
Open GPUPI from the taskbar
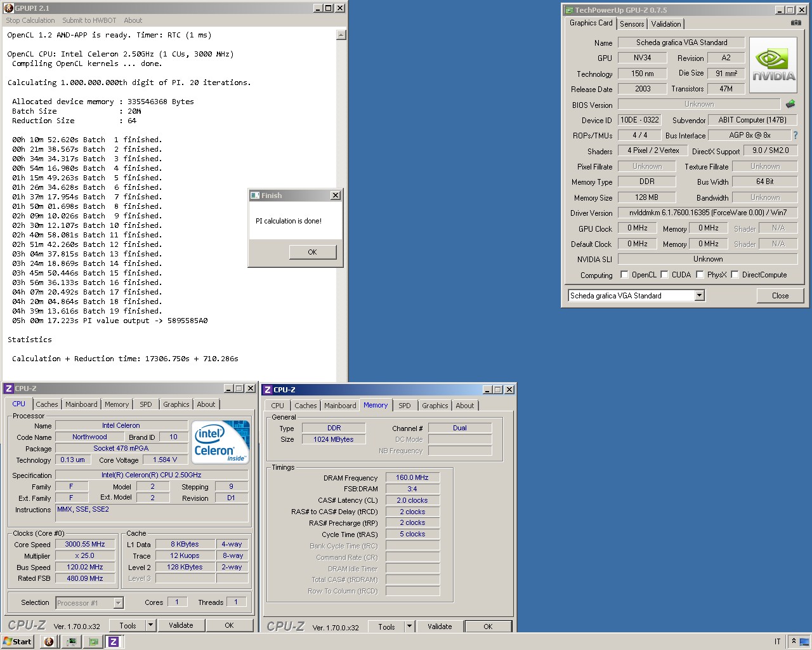(49, 642)
